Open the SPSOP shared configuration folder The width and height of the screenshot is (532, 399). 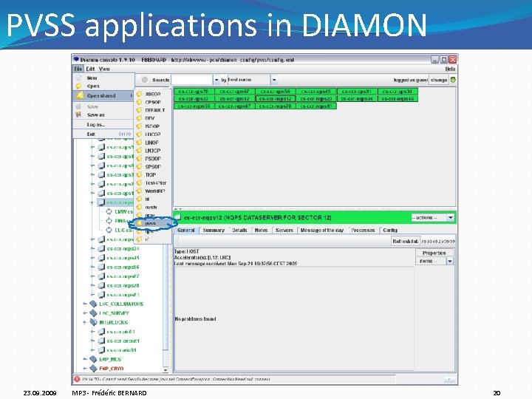coord(152,166)
